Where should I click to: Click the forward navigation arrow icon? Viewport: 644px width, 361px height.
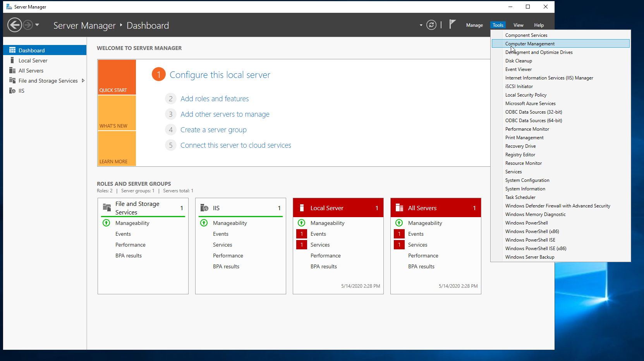(x=28, y=25)
